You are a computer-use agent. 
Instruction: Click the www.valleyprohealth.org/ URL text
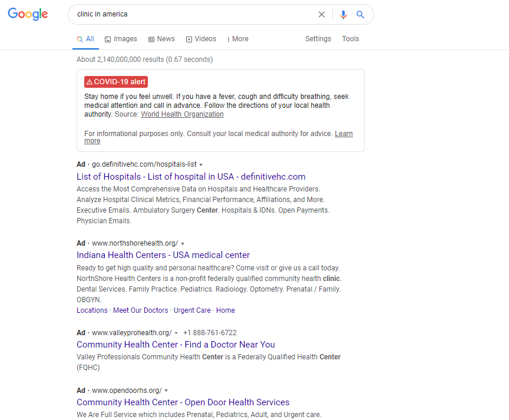(x=132, y=333)
